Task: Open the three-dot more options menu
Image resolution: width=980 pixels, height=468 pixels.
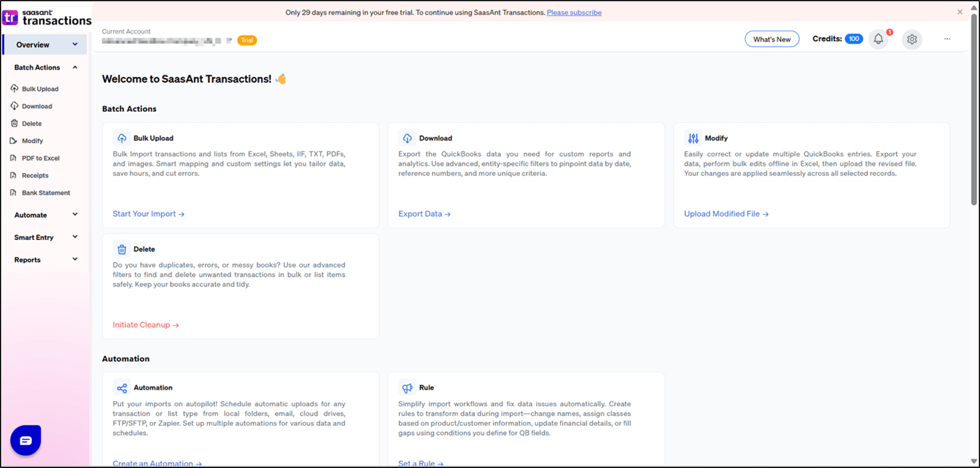Action: click(x=947, y=39)
